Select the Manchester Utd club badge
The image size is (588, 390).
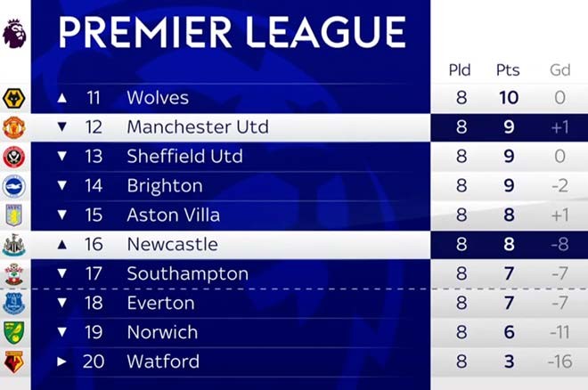14,127
